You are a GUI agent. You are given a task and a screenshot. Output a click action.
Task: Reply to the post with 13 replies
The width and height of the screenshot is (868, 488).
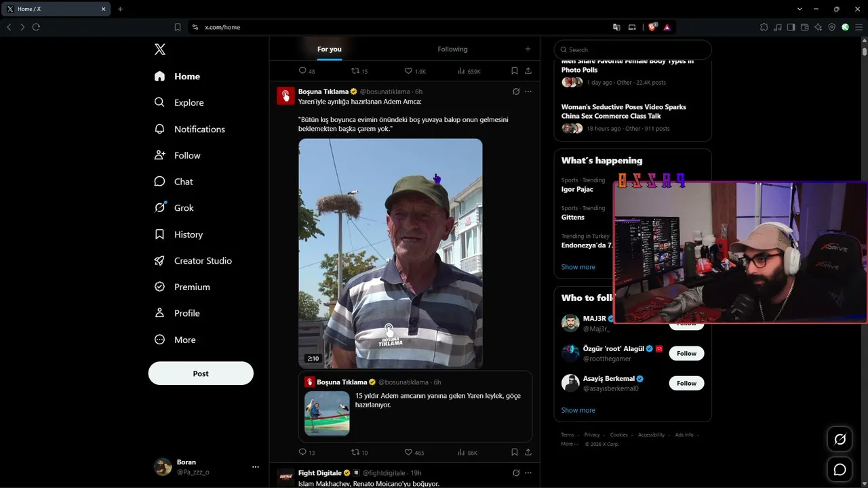(307, 452)
